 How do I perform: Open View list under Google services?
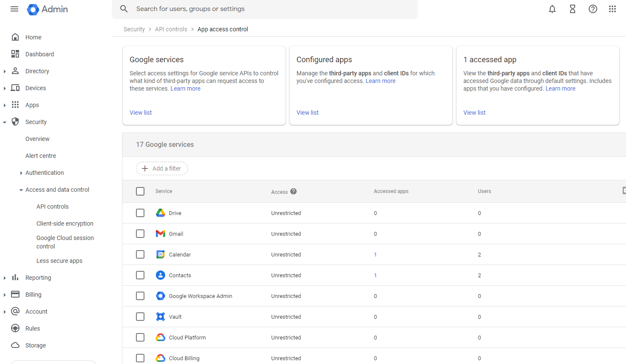coord(141,113)
